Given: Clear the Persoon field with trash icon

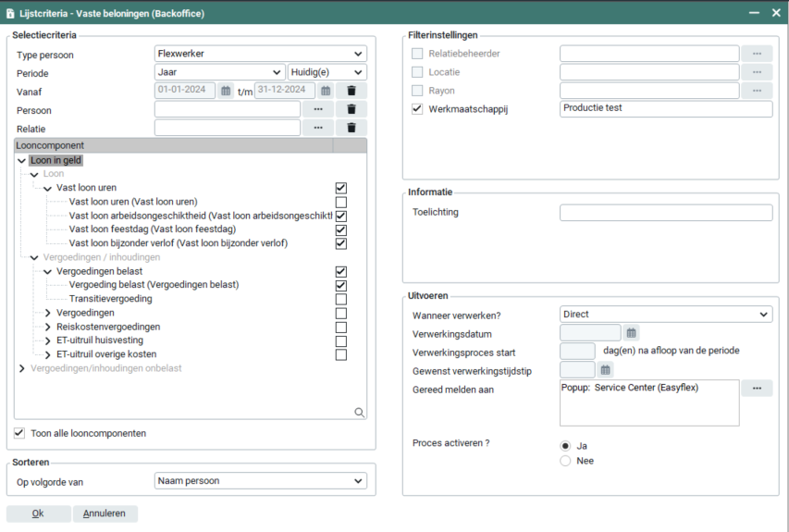Looking at the screenshot, I should pos(351,109).
